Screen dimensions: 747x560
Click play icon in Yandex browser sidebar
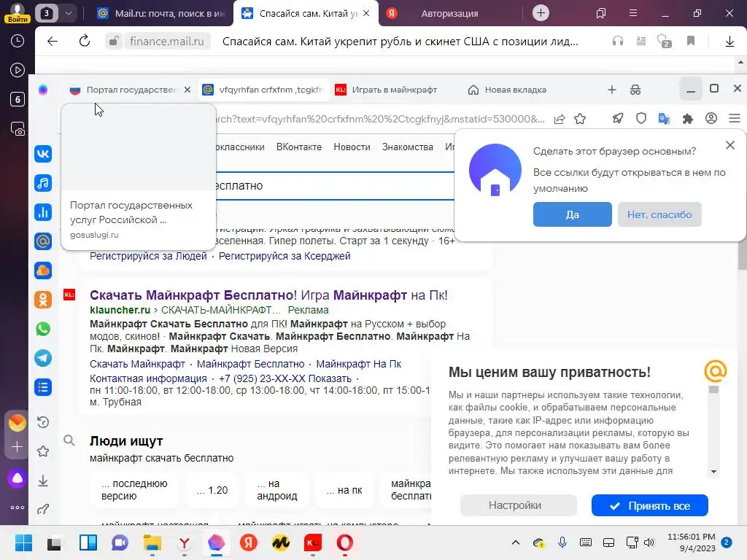pos(18,71)
